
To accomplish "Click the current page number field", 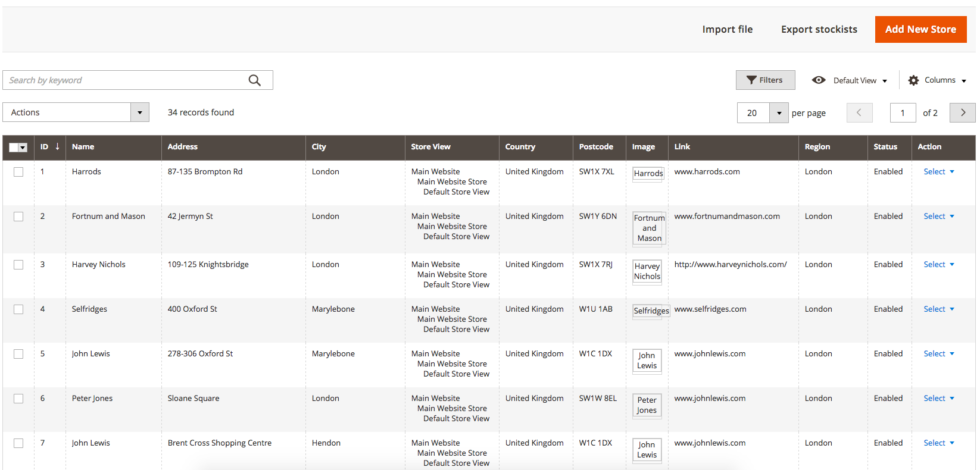I will pos(903,113).
